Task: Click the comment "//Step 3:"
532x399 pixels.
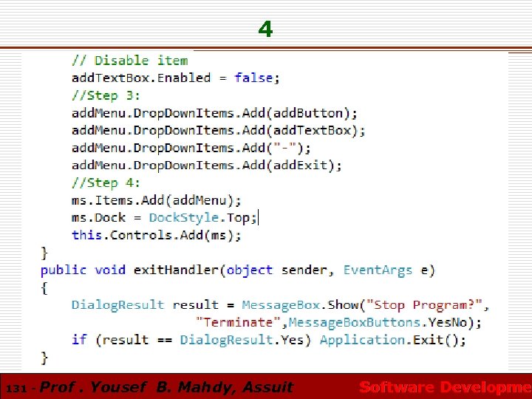Action: click(x=106, y=95)
